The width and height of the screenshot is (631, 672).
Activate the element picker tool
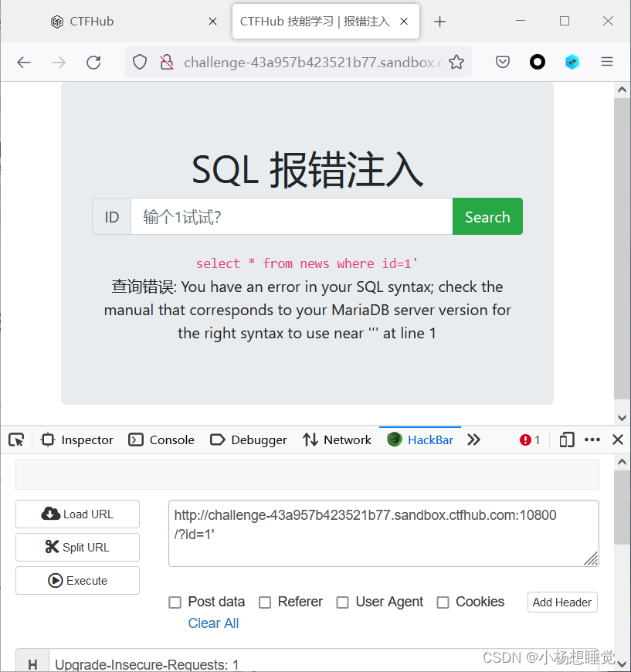point(17,440)
